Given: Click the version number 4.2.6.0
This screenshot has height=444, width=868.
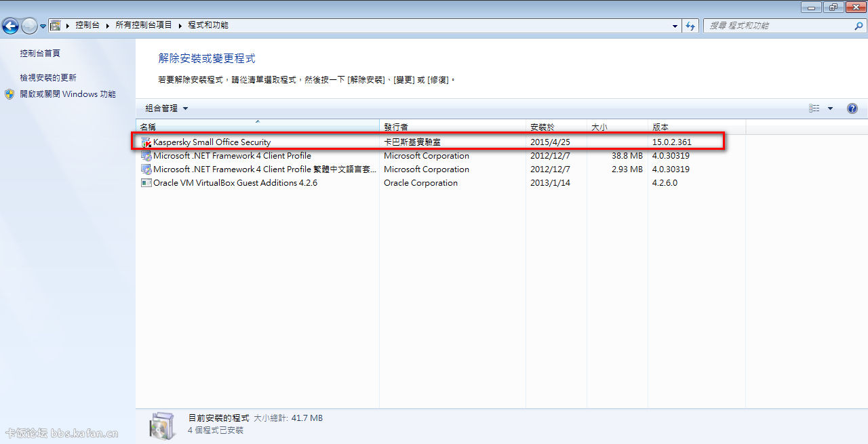Looking at the screenshot, I should (x=665, y=183).
